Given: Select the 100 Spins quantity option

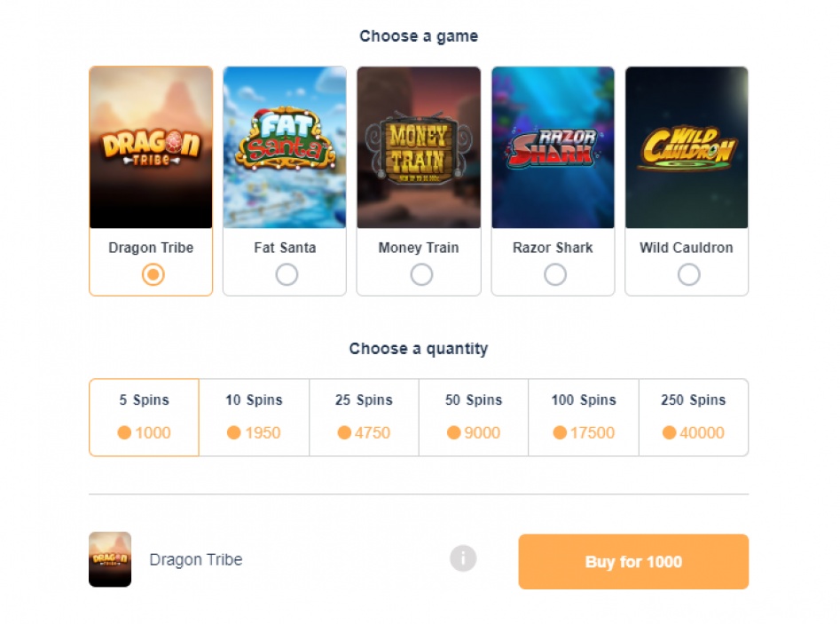Looking at the screenshot, I should (584, 417).
